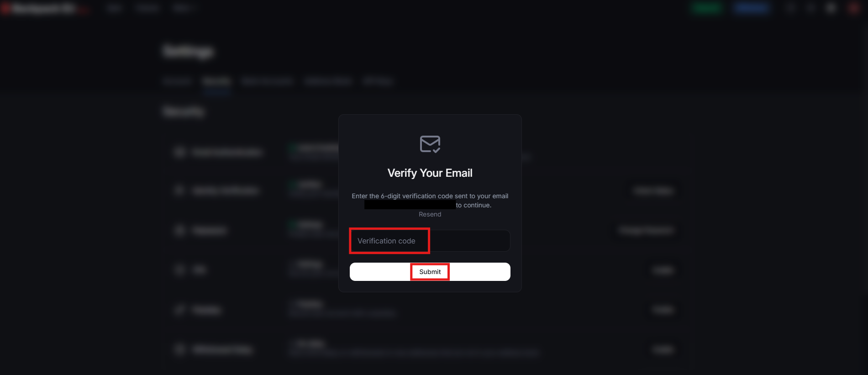
Task: Click the "to continue." text in dialog
Action: pyautogui.click(x=473, y=205)
